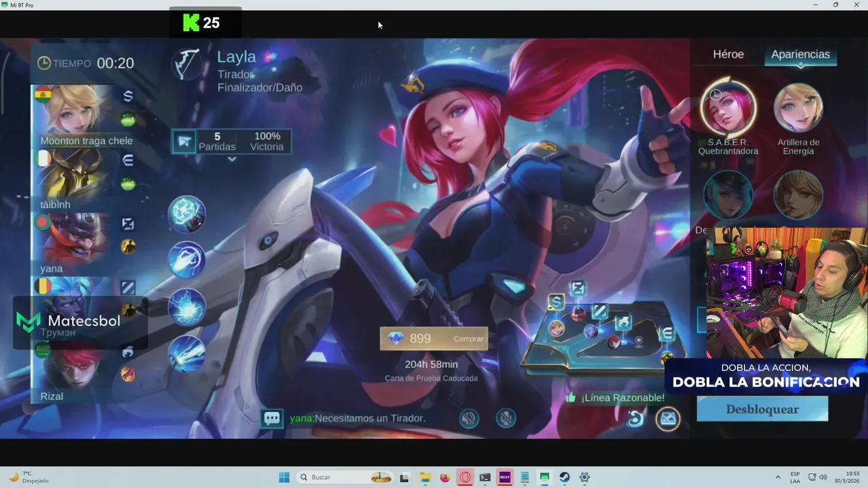Click the '5 Partidas' stat

(217, 141)
